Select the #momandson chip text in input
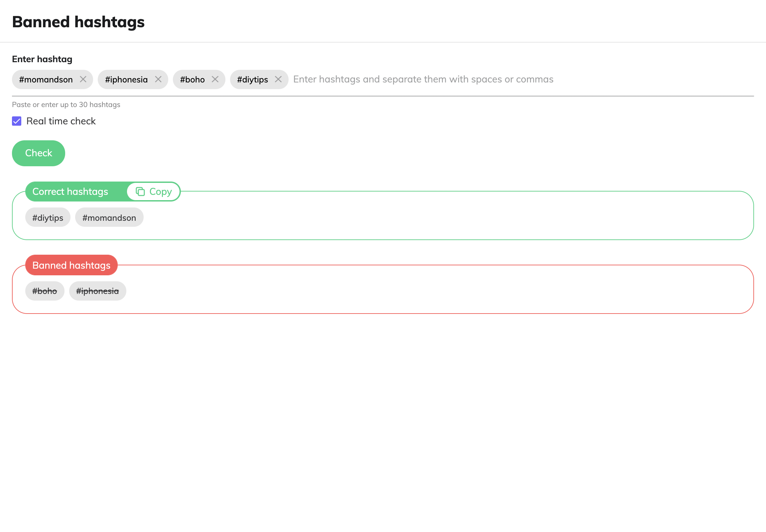Screen dimensions: 766x532 pos(46,80)
